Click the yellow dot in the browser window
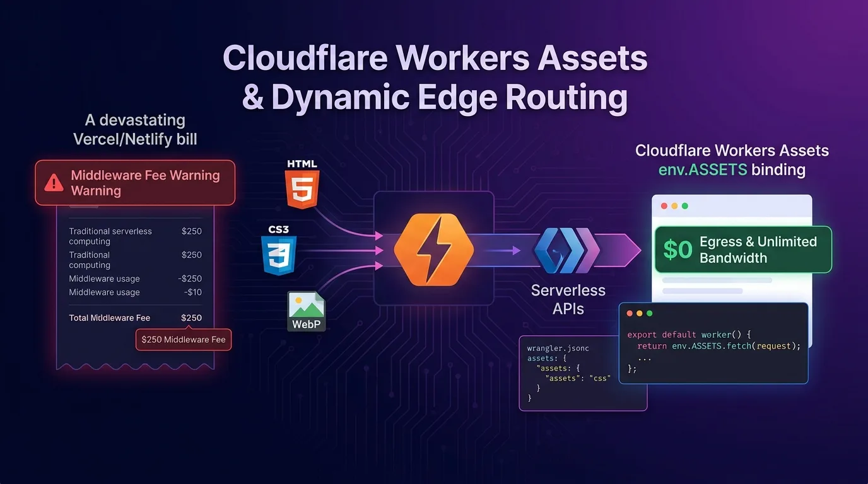Image resolution: width=868 pixels, height=484 pixels. (674, 206)
